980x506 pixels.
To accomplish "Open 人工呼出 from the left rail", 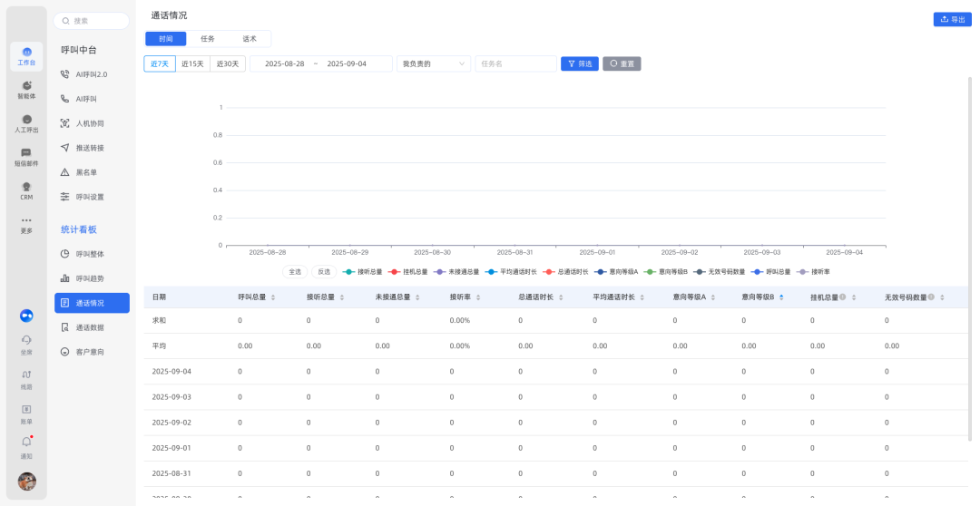I will point(26,123).
